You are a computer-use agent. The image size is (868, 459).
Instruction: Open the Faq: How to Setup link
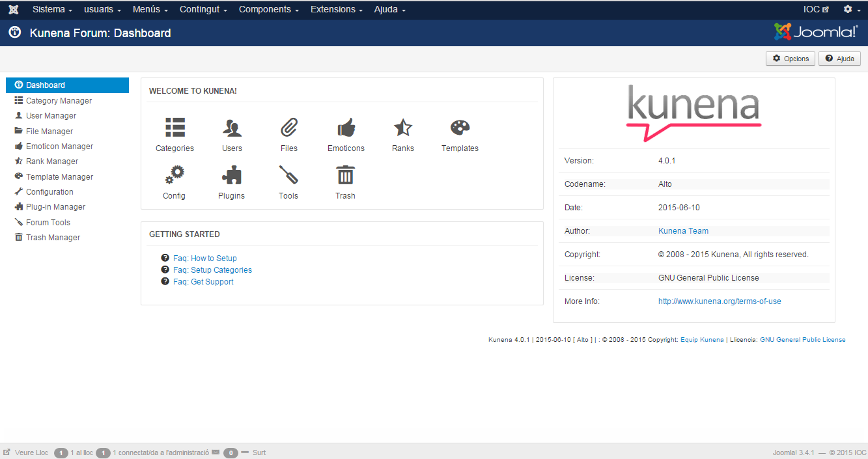click(204, 258)
